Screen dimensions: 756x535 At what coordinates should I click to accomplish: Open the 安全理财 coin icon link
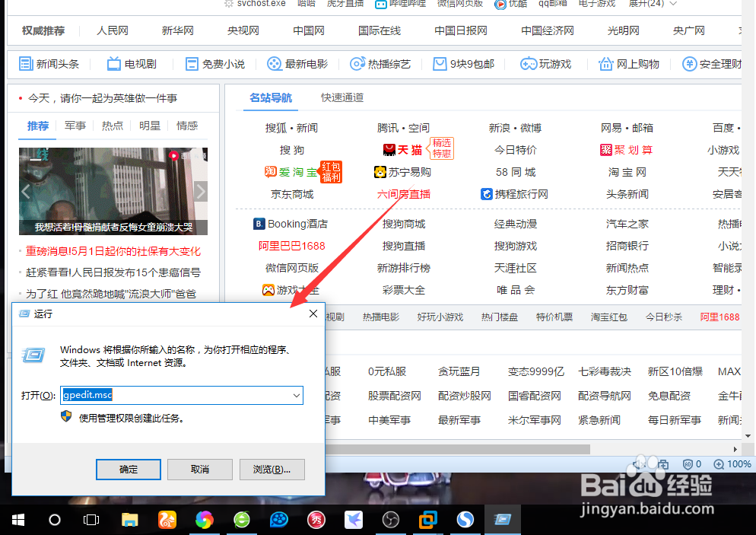coord(712,64)
